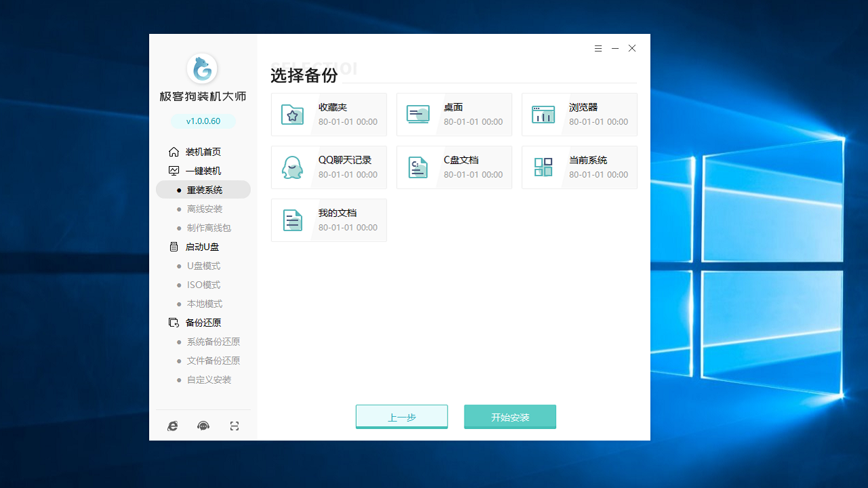The image size is (868, 488).
Task: Click the QQ聊天记录 chat backup icon
Action: (292, 167)
